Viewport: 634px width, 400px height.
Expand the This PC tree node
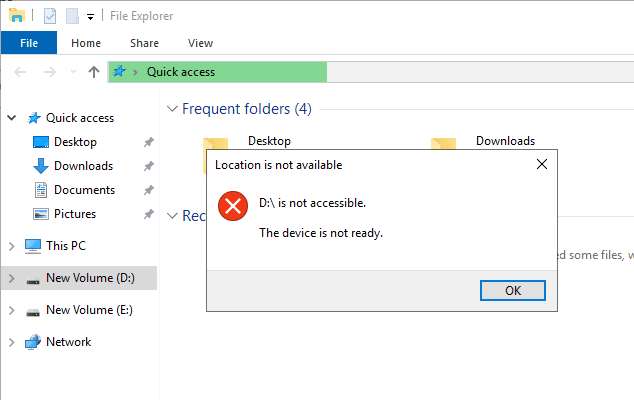click(x=11, y=246)
